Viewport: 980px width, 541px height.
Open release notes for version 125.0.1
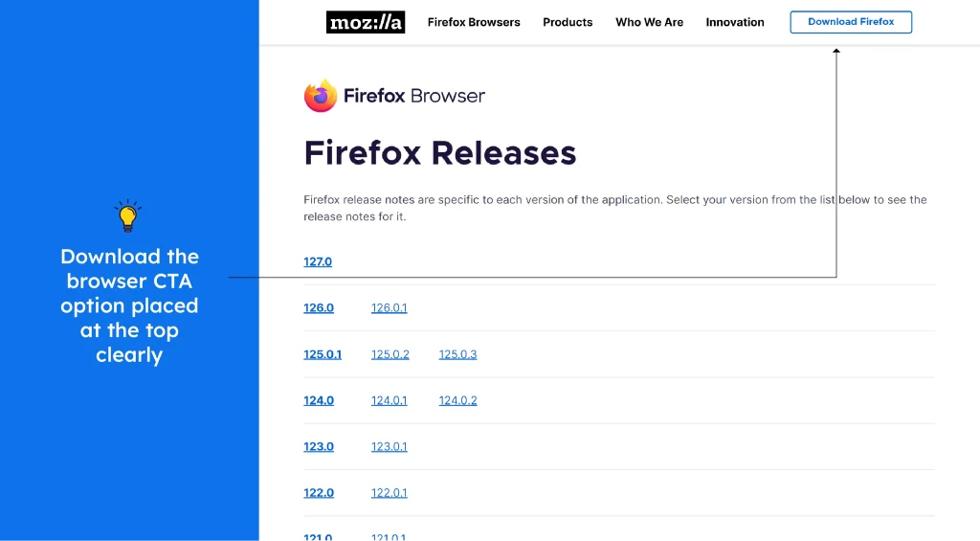(x=323, y=354)
